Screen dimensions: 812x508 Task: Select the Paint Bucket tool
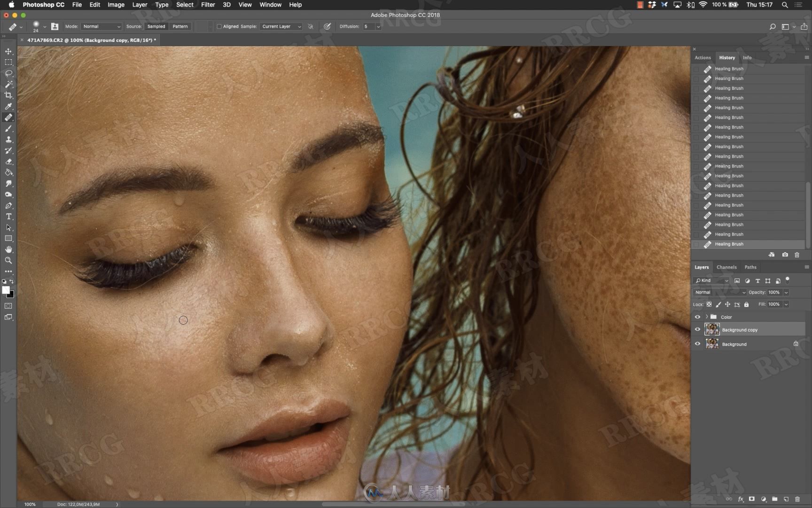tap(8, 173)
